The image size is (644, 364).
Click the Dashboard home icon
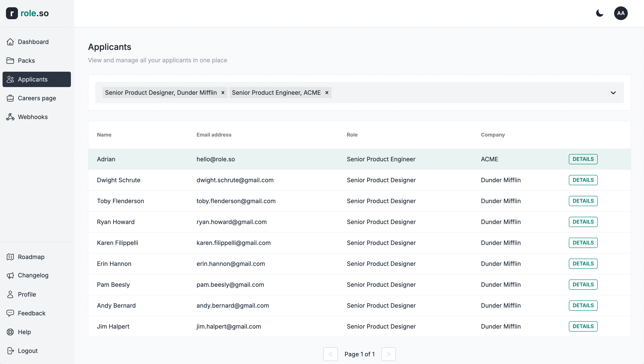pyautogui.click(x=10, y=42)
